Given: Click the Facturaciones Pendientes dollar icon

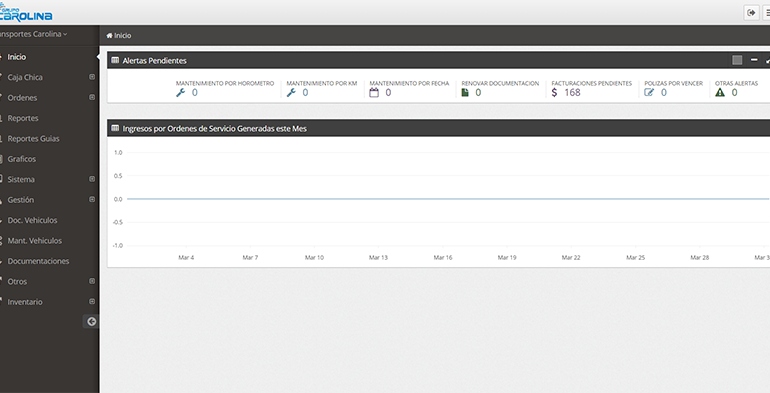Looking at the screenshot, I should (x=554, y=92).
